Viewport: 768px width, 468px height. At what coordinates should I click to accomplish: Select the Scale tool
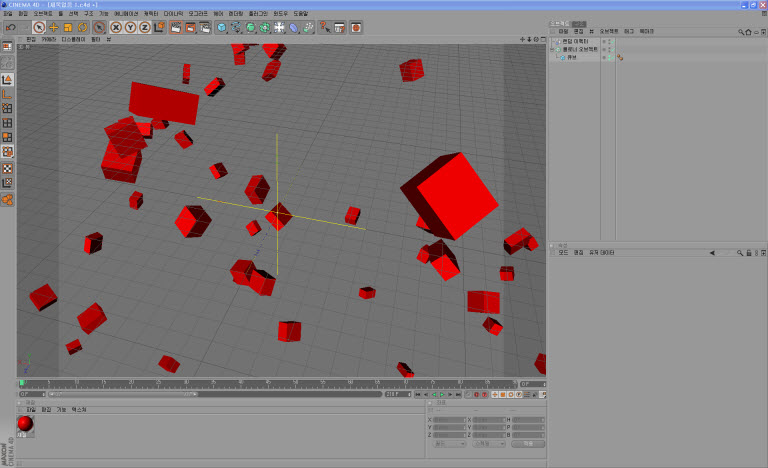[68, 27]
